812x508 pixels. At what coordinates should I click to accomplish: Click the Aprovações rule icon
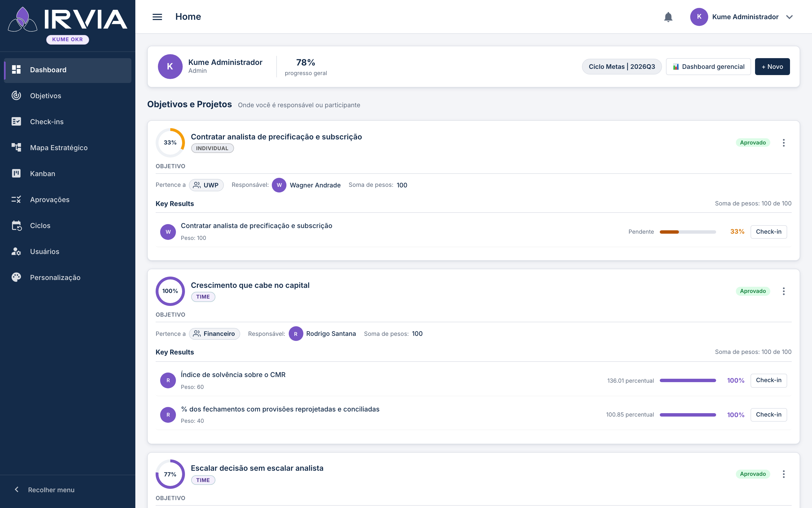pyautogui.click(x=16, y=199)
